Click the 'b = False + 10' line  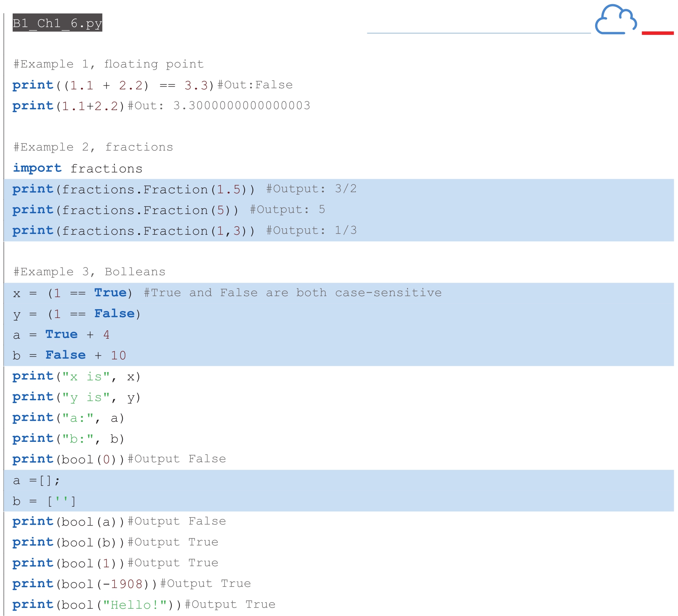[69, 355]
